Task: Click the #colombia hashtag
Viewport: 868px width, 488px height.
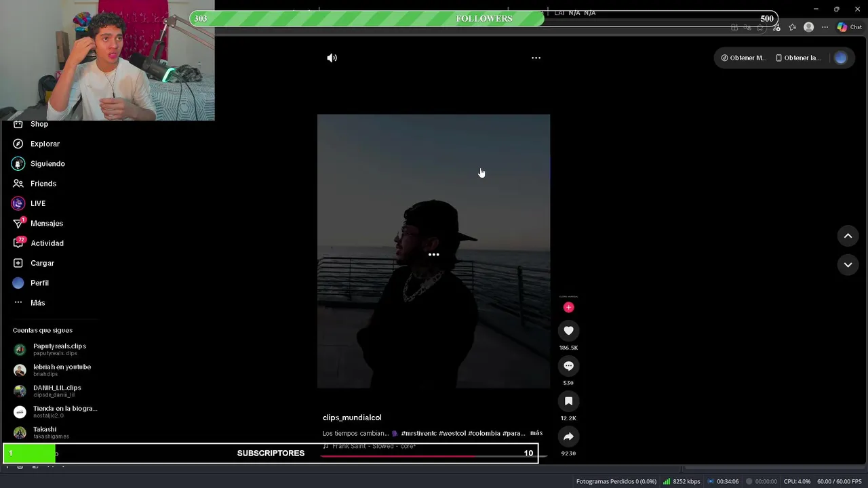Action: point(484,433)
